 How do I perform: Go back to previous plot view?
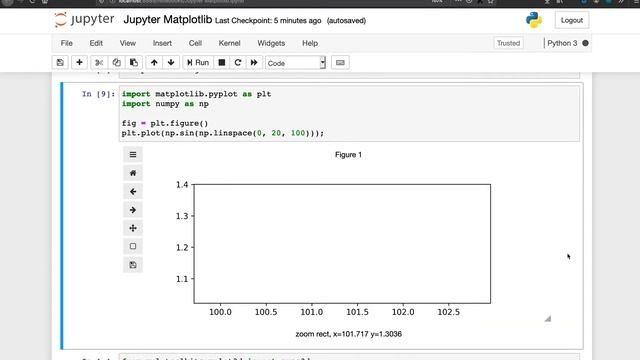[133, 191]
